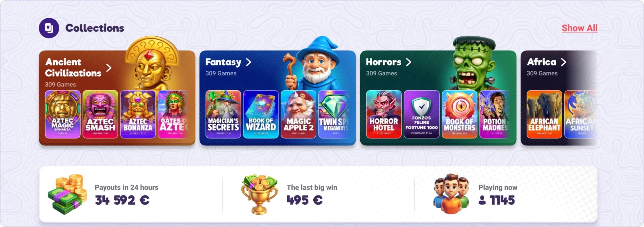Click the cash and coins payouts icon

point(67,194)
